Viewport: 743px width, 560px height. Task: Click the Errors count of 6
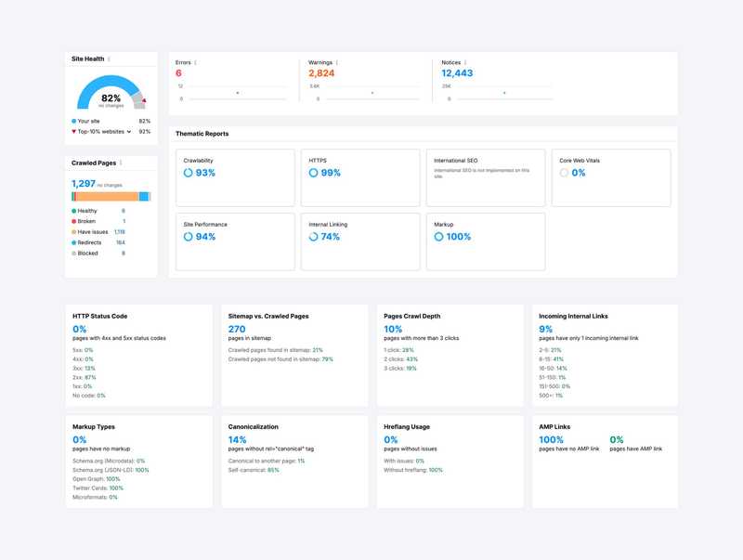[179, 73]
